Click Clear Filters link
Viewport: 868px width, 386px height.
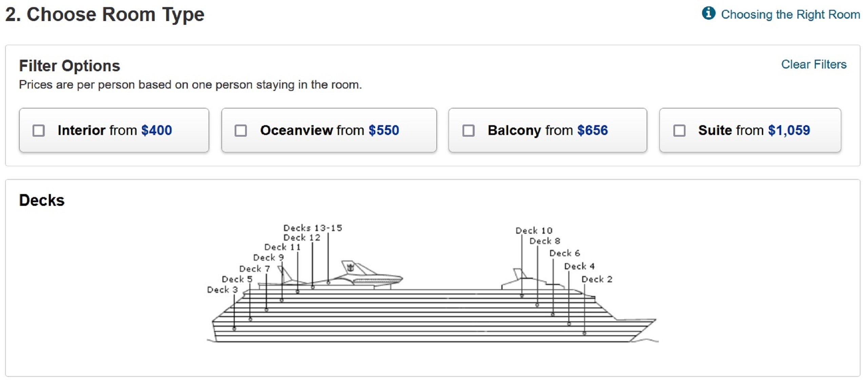813,64
